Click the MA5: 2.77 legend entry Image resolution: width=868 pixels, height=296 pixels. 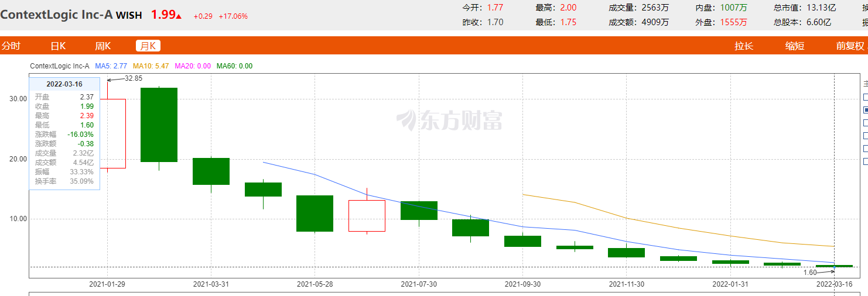pos(111,66)
